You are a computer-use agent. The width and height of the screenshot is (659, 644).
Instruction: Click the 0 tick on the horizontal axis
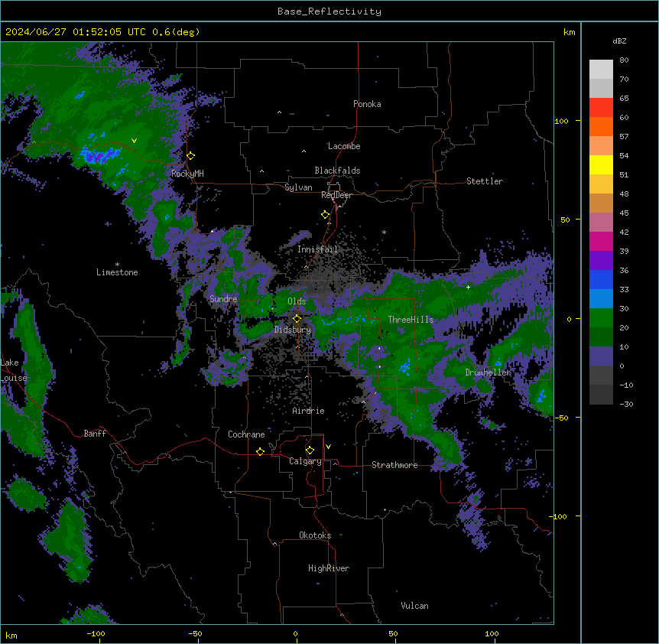click(295, 633)
